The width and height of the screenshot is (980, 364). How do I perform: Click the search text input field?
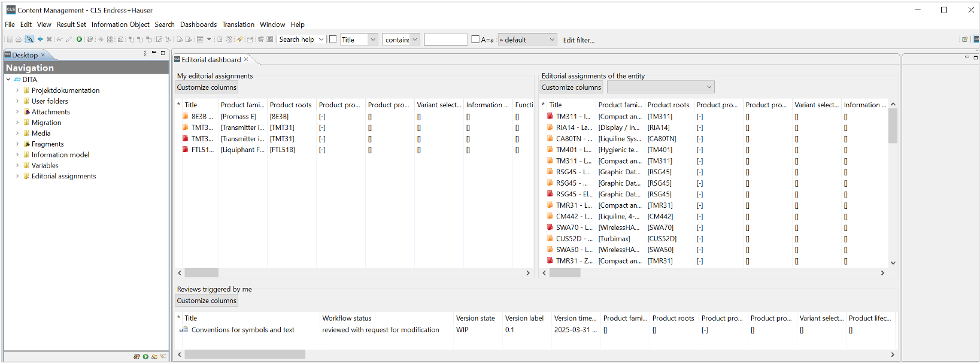445,40
